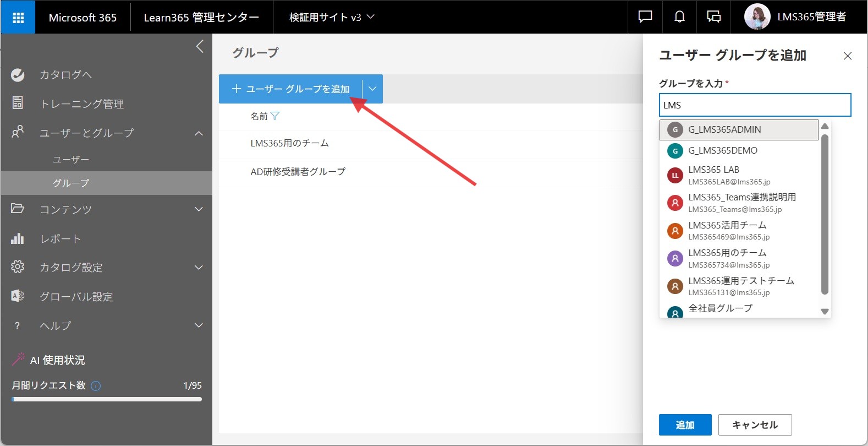868x446 pixels.
Task: Open レポート in the sidebar
Action: [x=61, y=239]
